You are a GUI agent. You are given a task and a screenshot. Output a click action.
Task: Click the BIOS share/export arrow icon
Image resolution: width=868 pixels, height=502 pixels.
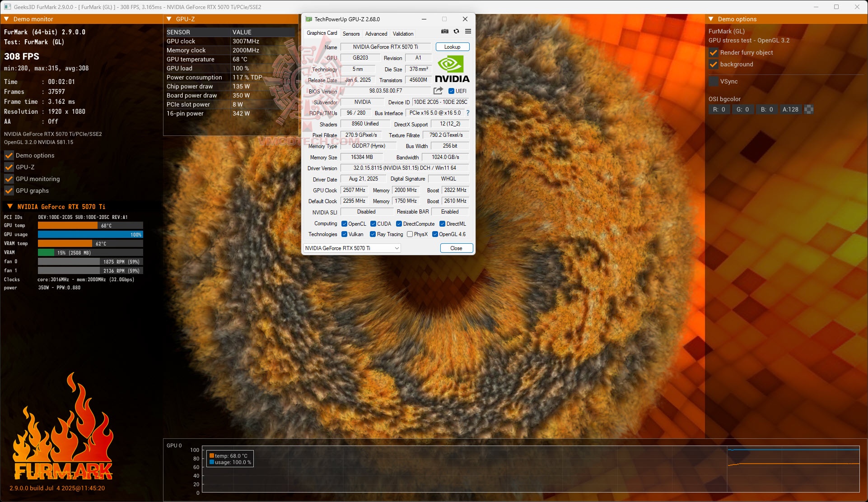[438, 91]
